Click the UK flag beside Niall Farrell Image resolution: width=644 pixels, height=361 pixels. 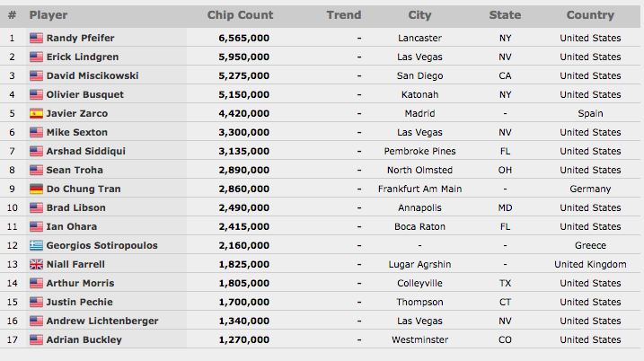pos(36,265)
